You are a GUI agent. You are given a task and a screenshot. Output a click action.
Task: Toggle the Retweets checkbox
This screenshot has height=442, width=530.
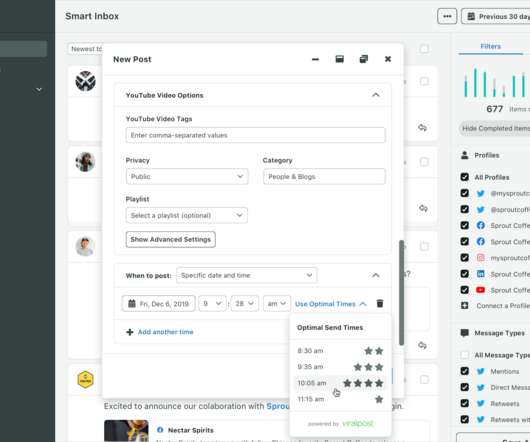tap(465, 403)
